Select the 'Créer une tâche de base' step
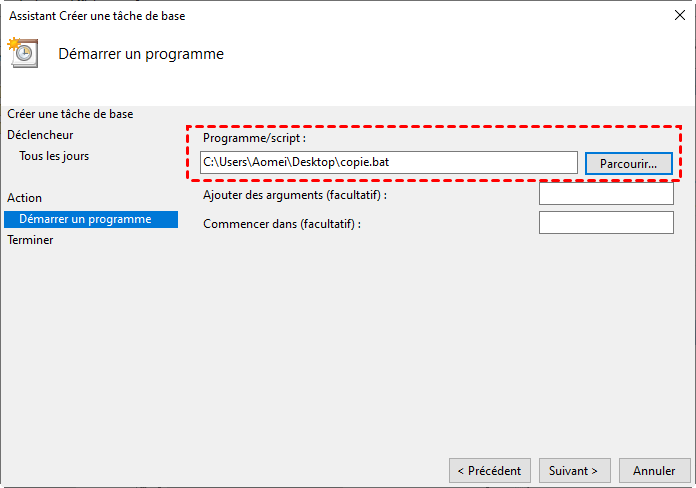696x488 pixels. (x=70, y=114)
